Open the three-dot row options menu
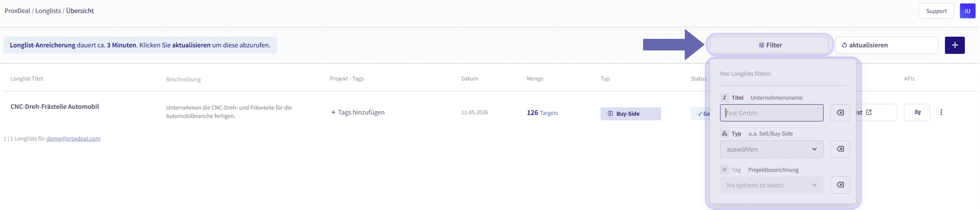This screenshot has height=210, width=980. tap(941, 113)
